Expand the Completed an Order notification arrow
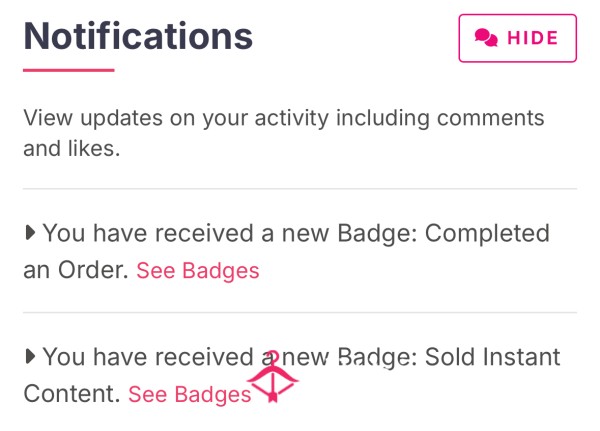 pos(30,232)
